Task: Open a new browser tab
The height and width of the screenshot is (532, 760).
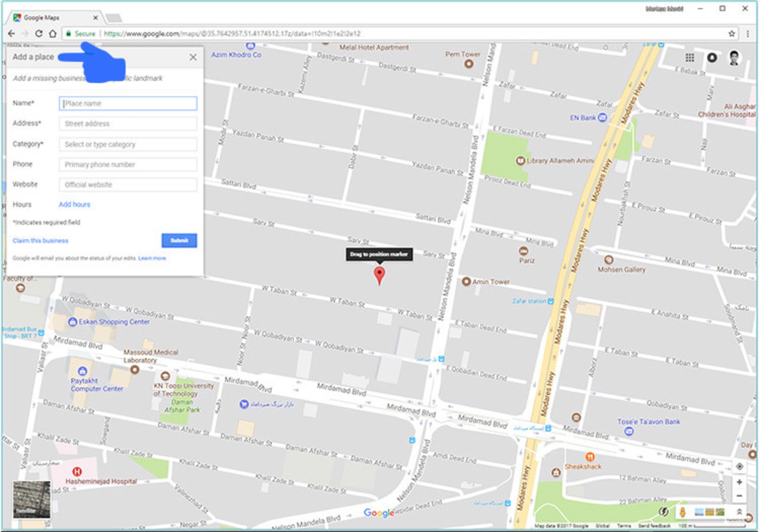Action: [x=114, y=18]
